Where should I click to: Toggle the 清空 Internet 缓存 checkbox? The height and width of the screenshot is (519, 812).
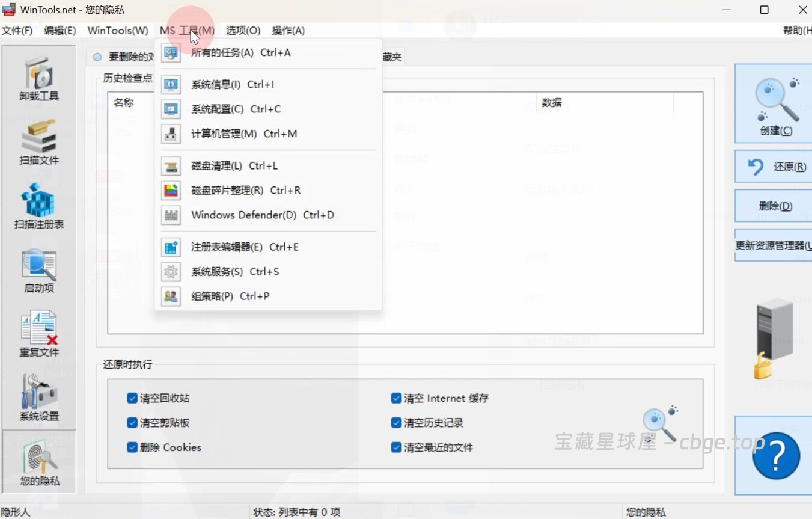coord(396,398)
